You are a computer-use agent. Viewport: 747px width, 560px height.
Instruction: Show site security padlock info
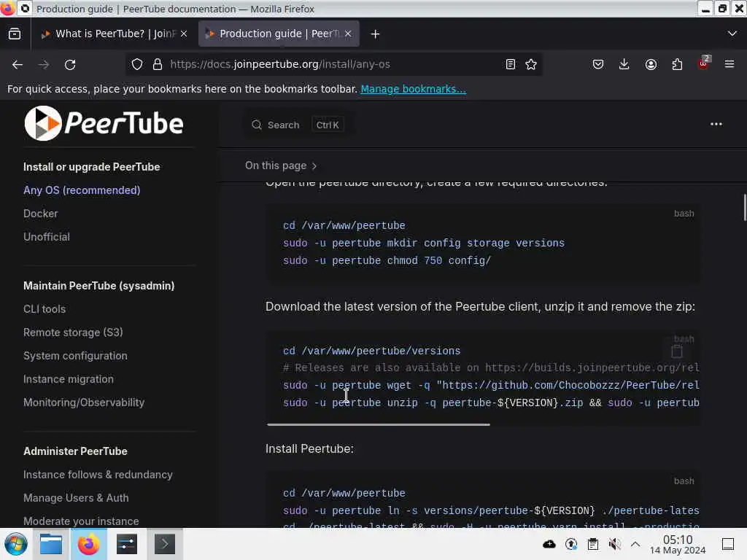click(158, 64)
